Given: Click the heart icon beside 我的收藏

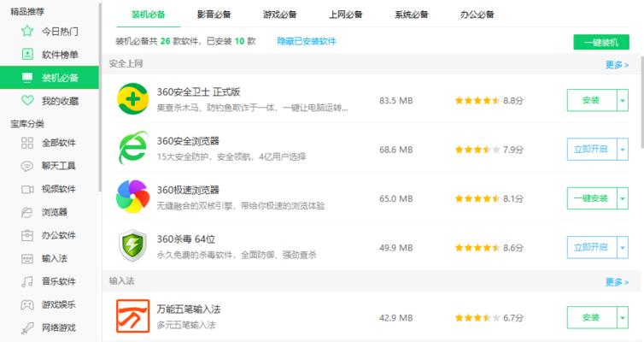Looking at the screenshot, I should pyautogui.click(x=27, y=100).
